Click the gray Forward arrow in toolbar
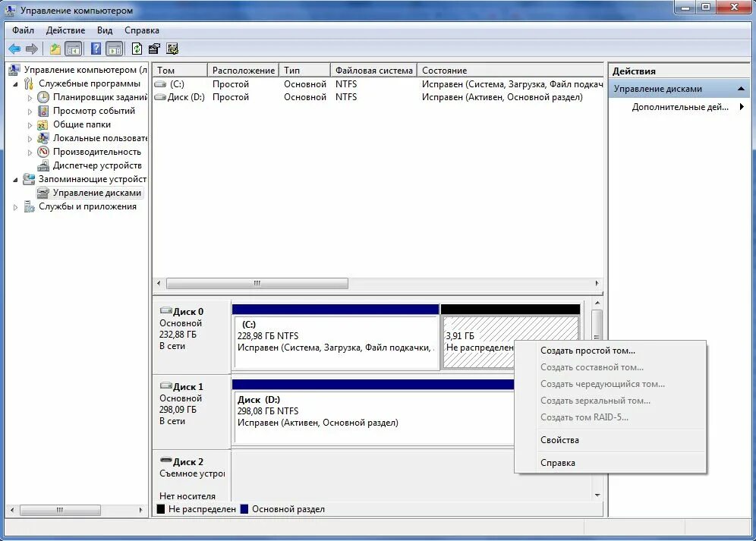 32,49
